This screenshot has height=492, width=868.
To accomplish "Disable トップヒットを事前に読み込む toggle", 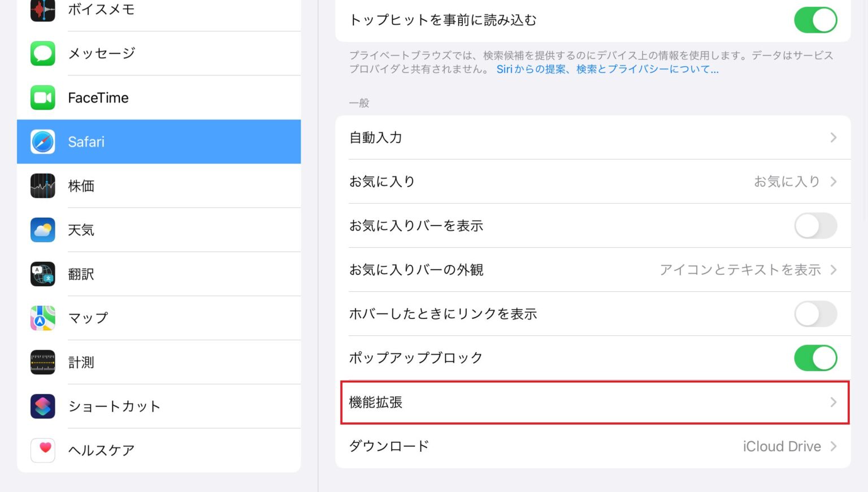I will pos(815,20).
